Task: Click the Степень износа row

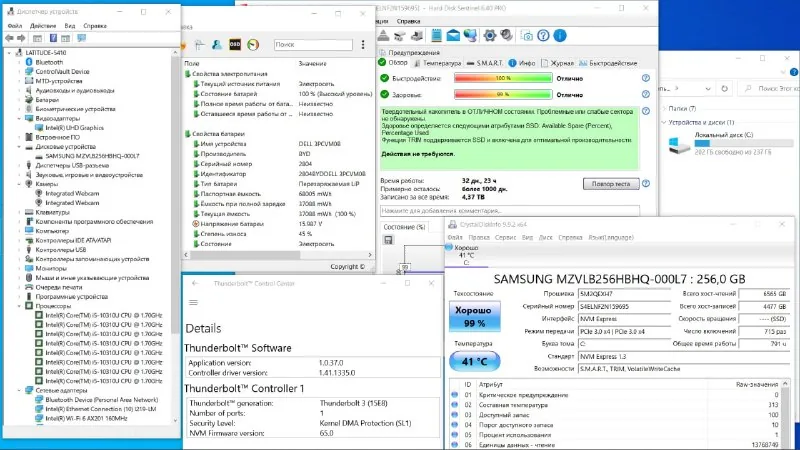Action: pyautogui.click(x=279, y=234)
